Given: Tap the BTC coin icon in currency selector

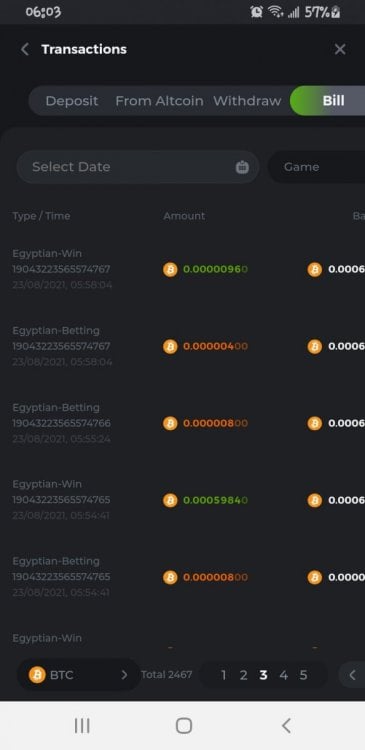Looking at the screenshot, I should tap(37, 675).
